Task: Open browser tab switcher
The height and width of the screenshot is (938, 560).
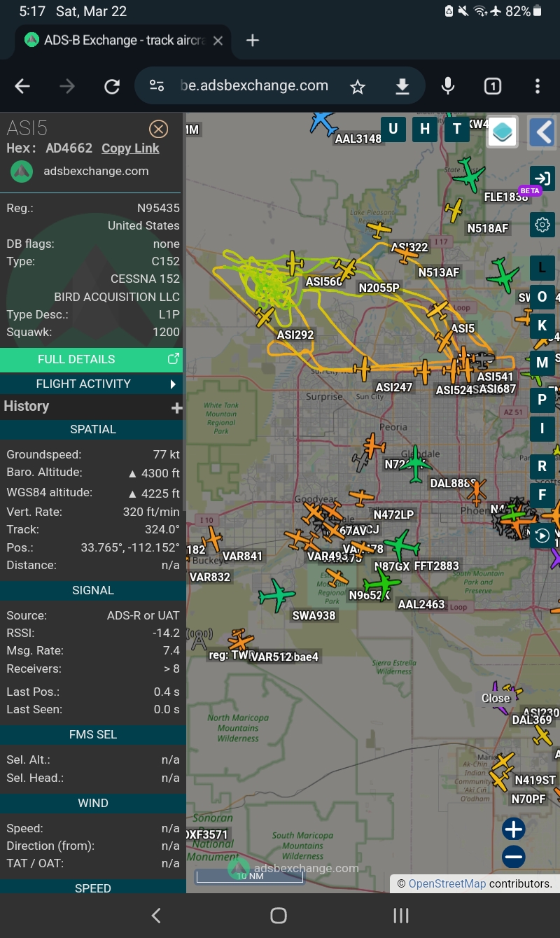Action: 493,86
